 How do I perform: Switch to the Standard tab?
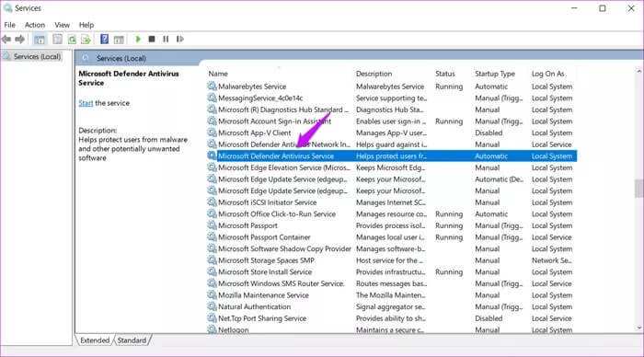(132, 340)
